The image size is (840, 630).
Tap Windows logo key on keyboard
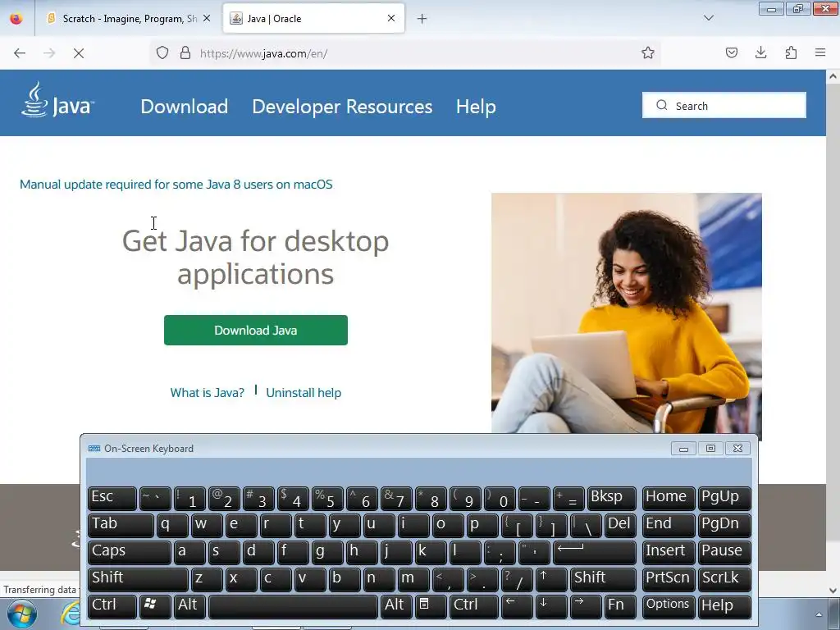coord(155,606)
